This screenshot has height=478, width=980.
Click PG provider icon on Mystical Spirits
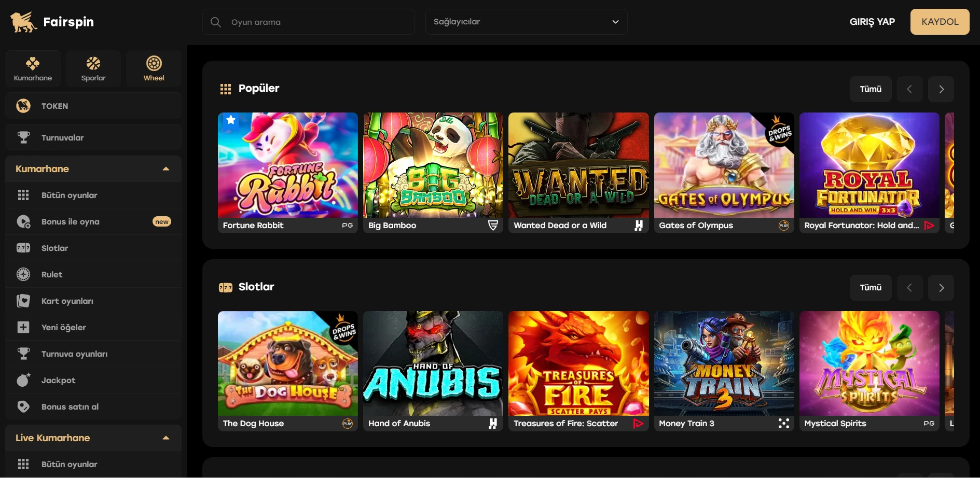coord(929,424)
